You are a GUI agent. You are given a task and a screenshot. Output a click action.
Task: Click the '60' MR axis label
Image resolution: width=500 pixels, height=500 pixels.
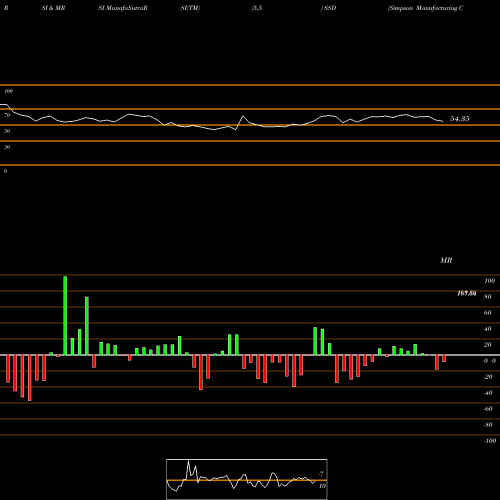pyautogui.click(x=488, y=313)
